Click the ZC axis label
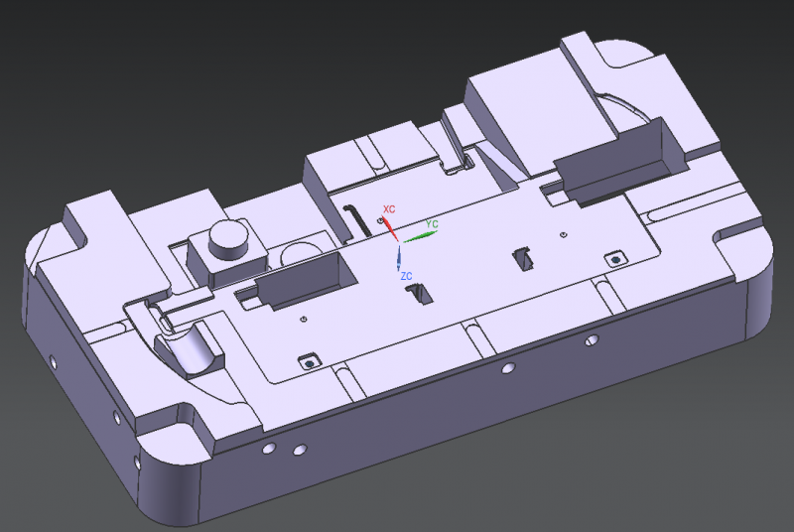The width and height of the screenshot is (794, 532). click(x=406, y=276)
